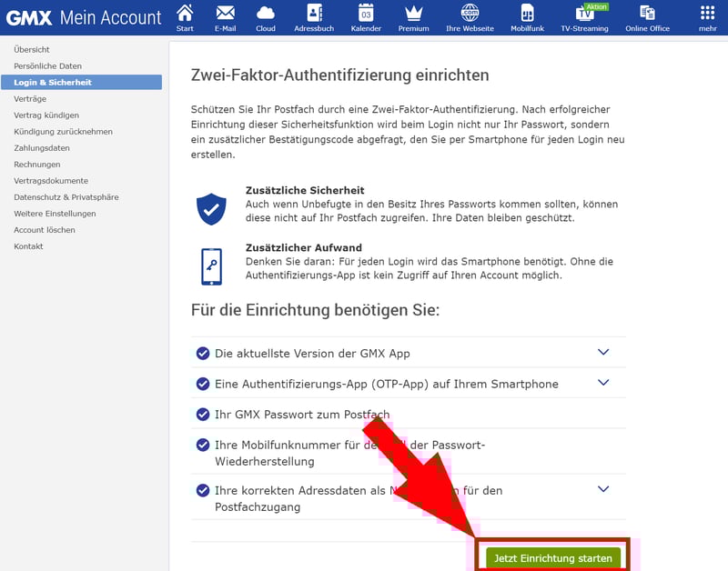Viewport: 728px width, 571px height.
Task: Select Login & Sicherheit in sidebar
Action: (82, 82)
